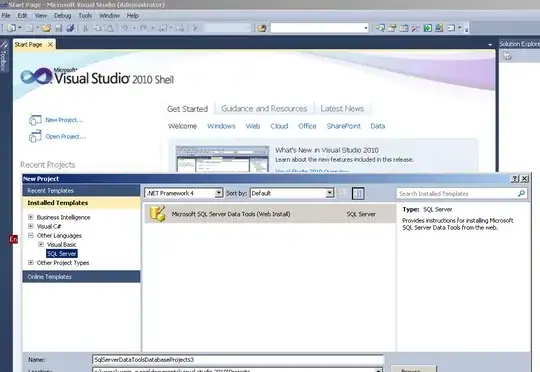
Task: Click the Extension Manager toolbar icon
Action: [x=439, y=28]
